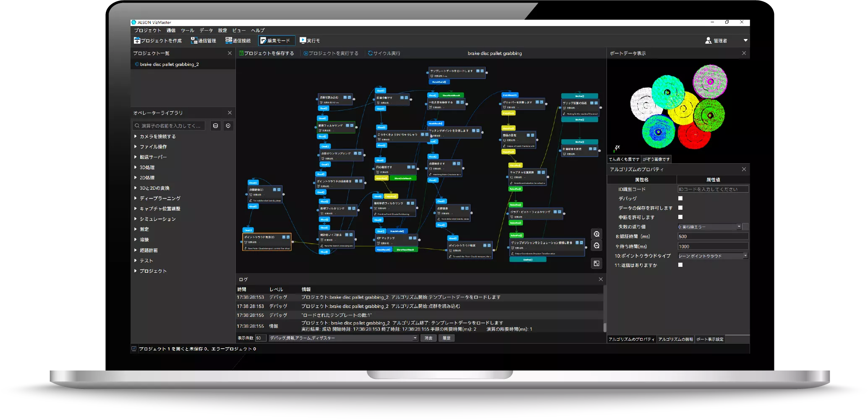The image size is (868, 420).
Task: Click the 管理者 user icon
Action: (x=709, y=41)
